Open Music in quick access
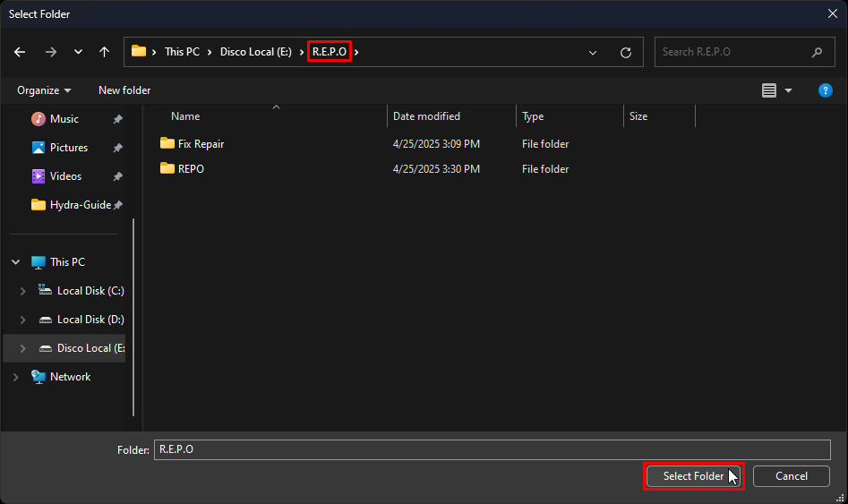 click(x=64, y=119)
